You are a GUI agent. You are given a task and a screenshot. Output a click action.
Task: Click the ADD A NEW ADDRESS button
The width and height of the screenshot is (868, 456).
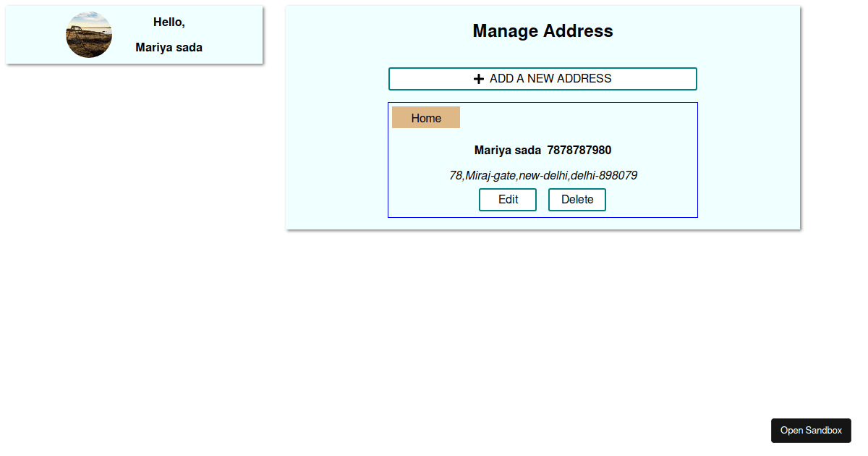click(x=542, y=78)
